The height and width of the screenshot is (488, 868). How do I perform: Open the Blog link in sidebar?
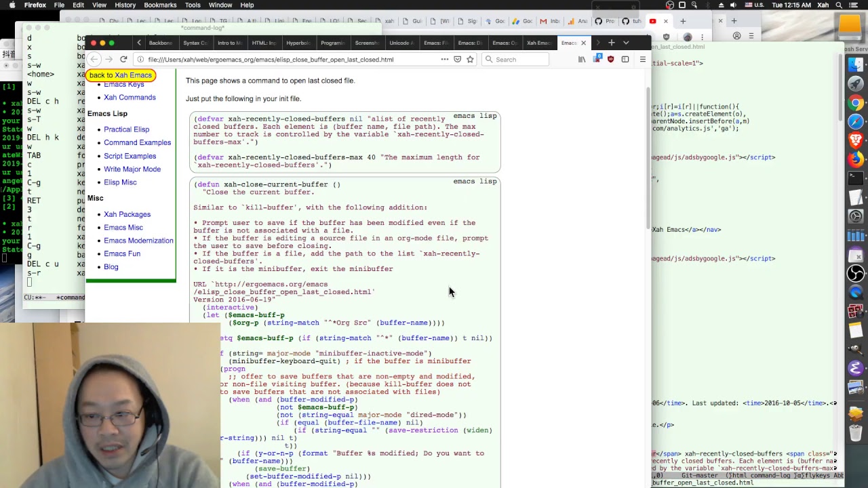[111, 267]
